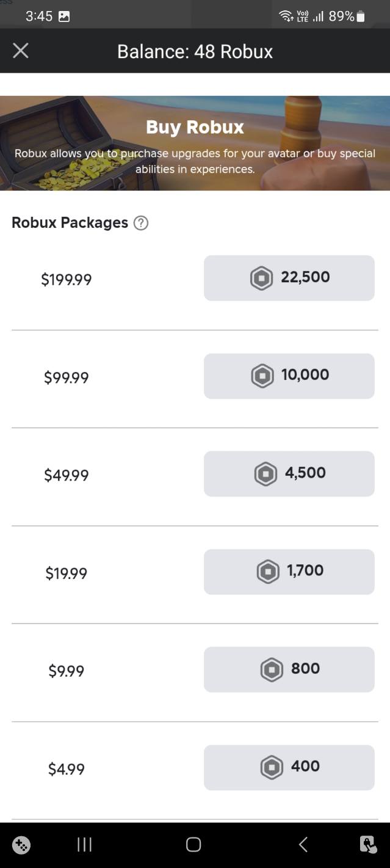390x868 pixels.
Task: Buy the 10,000 Robux package
Action: click(x=289, y=376)
